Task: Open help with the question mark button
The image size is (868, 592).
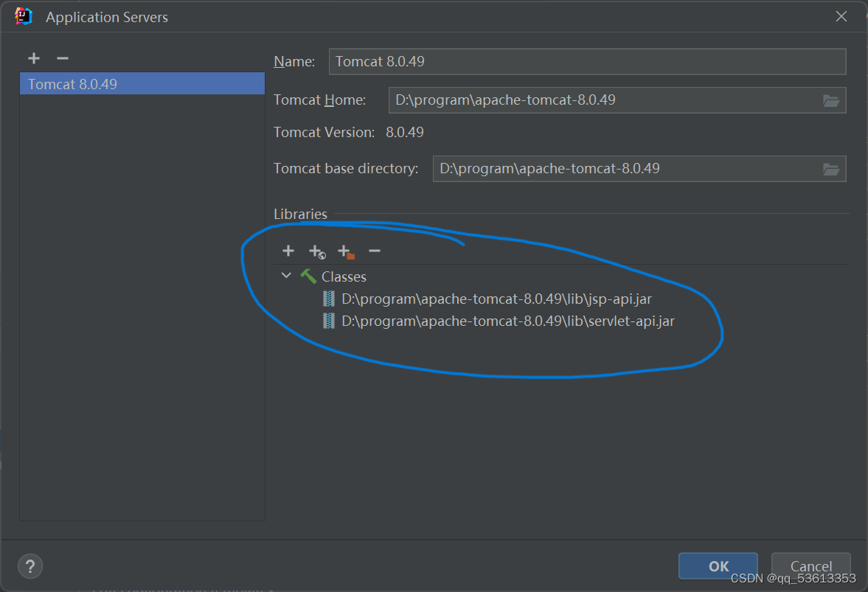Action: click(30, 566)
